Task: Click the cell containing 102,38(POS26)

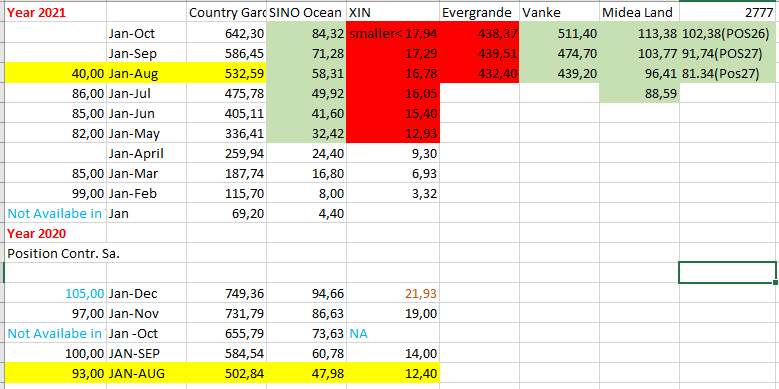Action: coord(728,33)
